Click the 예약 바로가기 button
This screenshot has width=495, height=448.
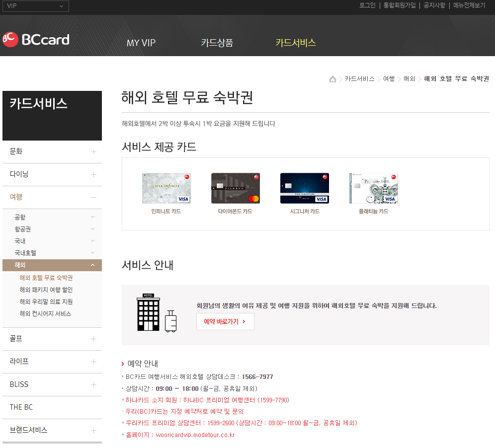click(x=225, y=321)
